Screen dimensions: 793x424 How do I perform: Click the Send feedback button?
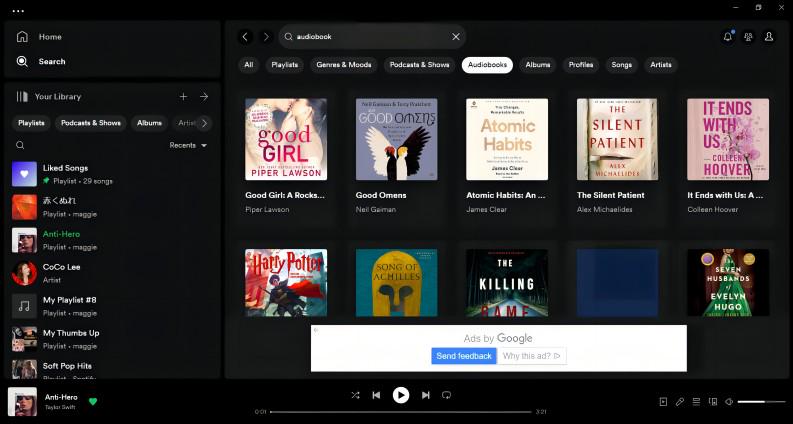click(x=464, y=356)
